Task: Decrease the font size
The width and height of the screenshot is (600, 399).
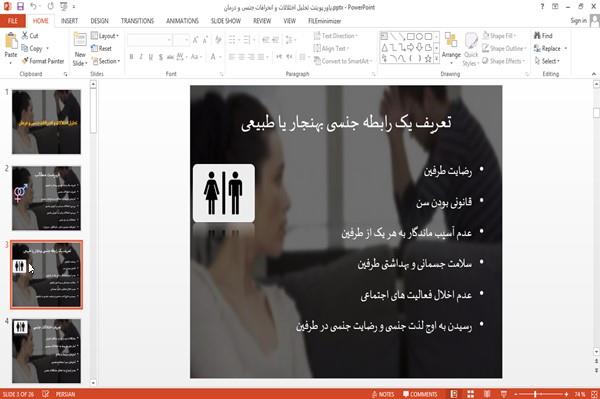Action: (205, 39)
